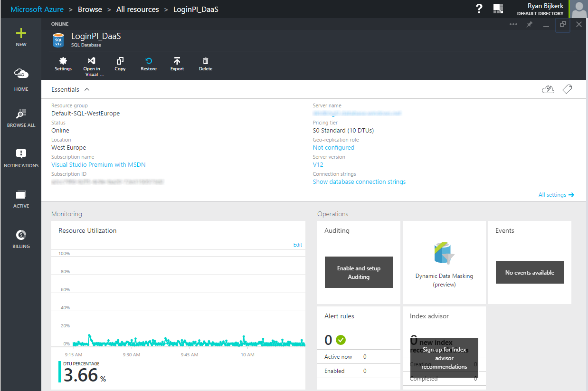Click the Copy database icon
This screenshot has width=588, height=391.
[x=120, y=61]
